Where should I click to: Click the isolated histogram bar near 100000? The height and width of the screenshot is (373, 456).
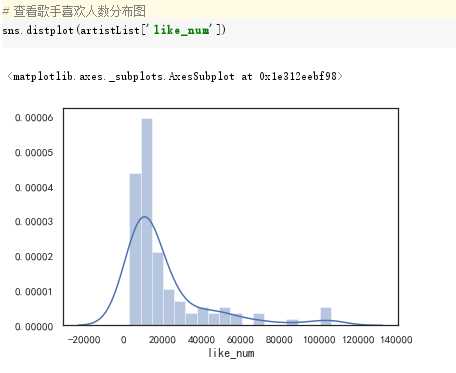(x=326, y=316)
